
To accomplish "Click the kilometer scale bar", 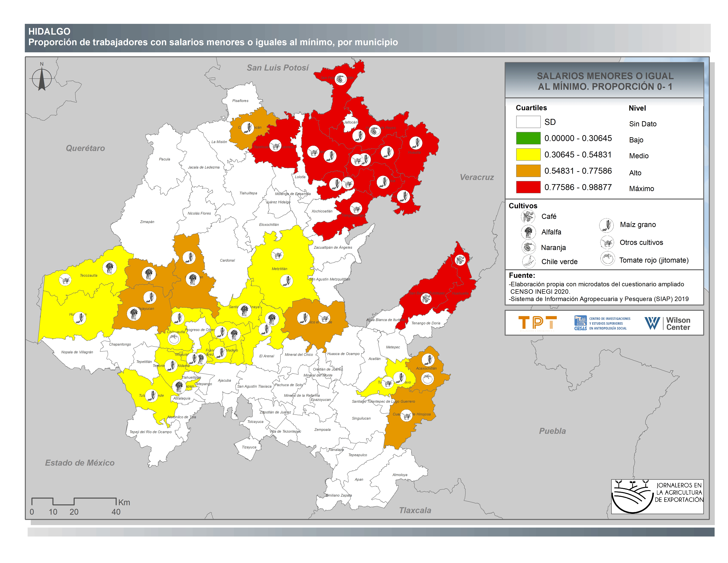I will (x=74, y=501).
